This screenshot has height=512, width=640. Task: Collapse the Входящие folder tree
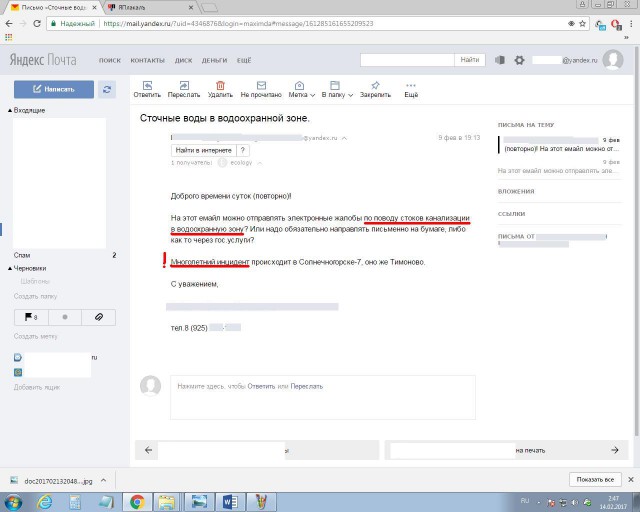(x=10, y=110)
